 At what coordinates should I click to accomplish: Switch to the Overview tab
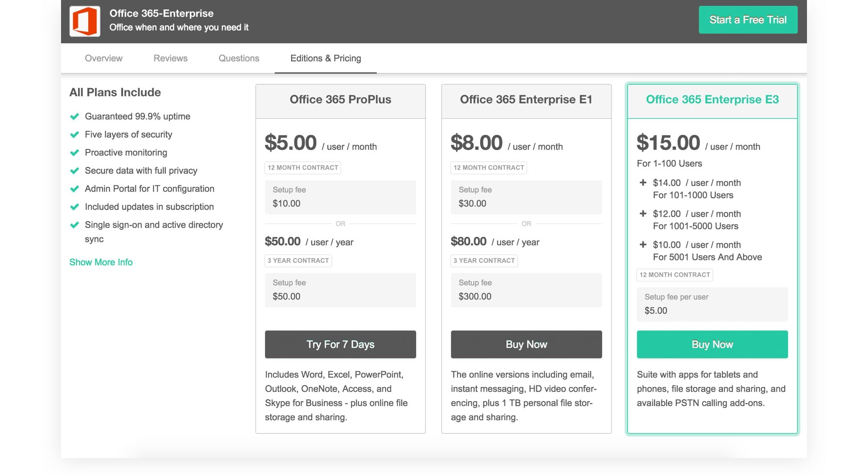click(103, 58)
